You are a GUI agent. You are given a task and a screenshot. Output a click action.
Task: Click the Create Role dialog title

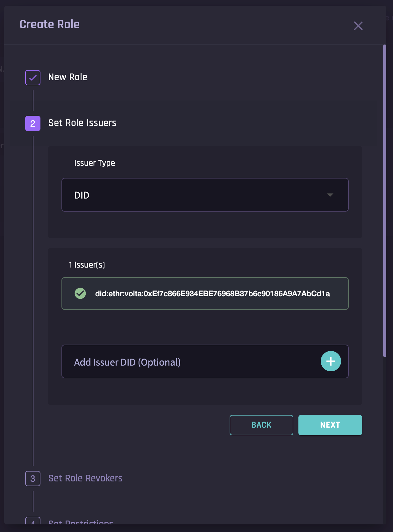pos(50,24)
